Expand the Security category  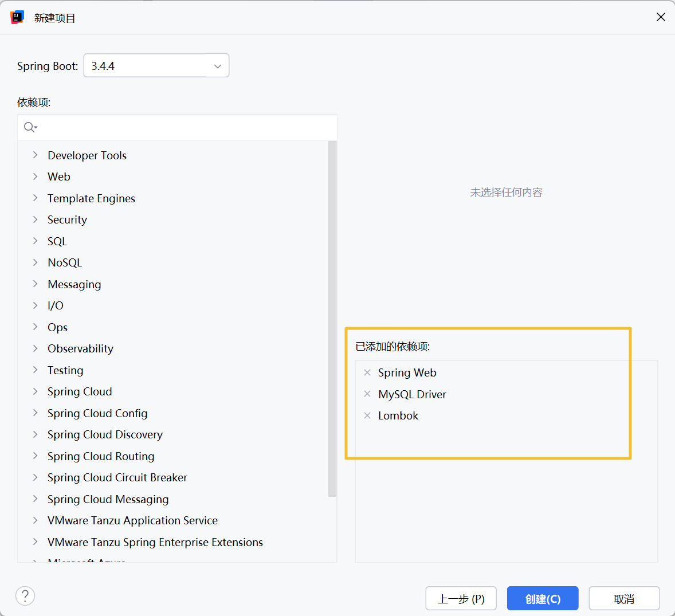point(36,219)
